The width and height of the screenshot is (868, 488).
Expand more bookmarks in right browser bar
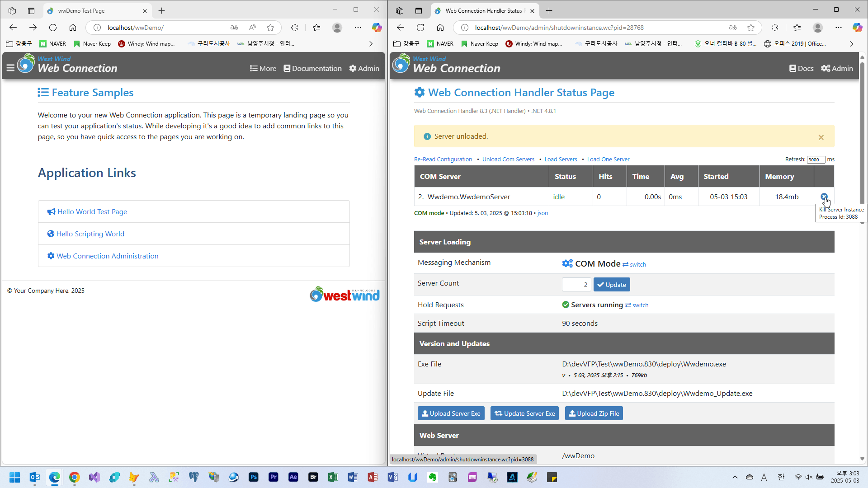(852, 44)
